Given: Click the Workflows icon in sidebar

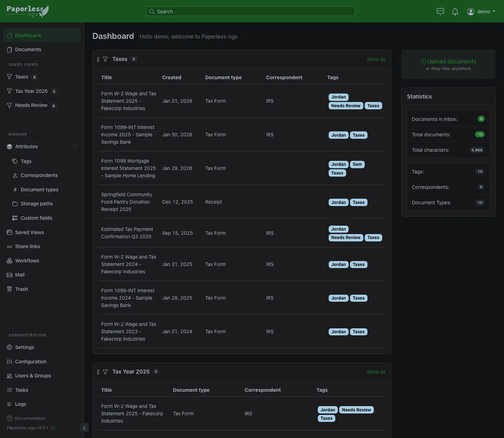Looking at the screenshot, I should (9, 261).
